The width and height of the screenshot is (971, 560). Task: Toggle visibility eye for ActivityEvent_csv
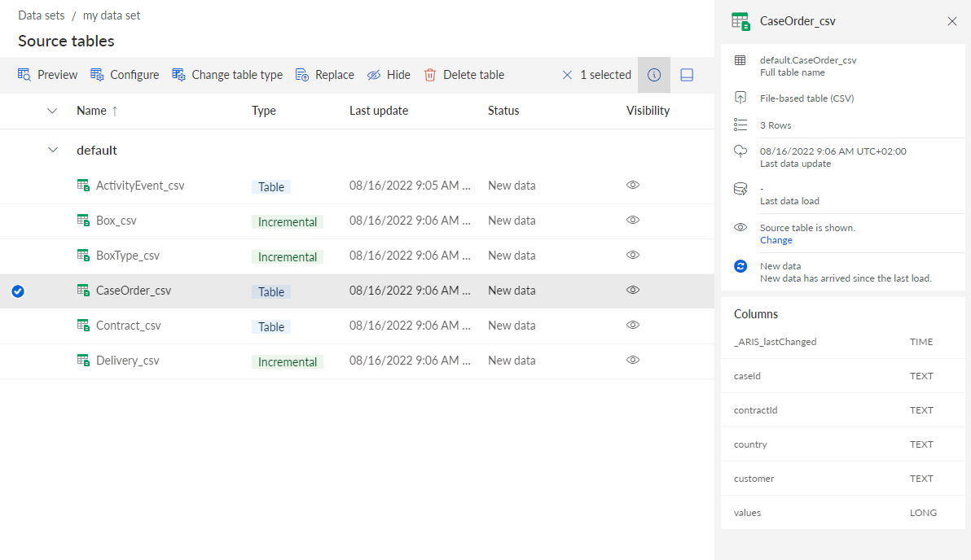(632, 185)
